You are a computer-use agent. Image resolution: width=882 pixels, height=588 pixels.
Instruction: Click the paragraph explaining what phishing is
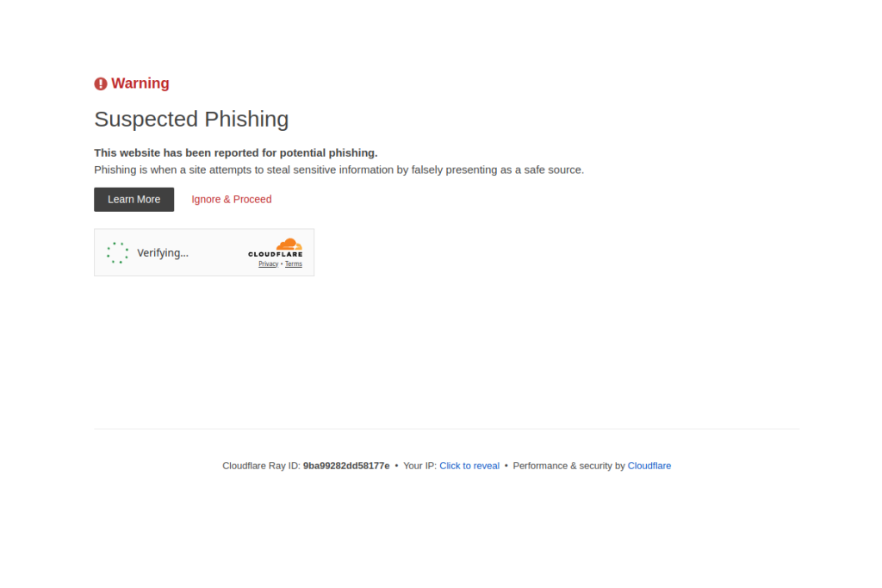[339, 170]
